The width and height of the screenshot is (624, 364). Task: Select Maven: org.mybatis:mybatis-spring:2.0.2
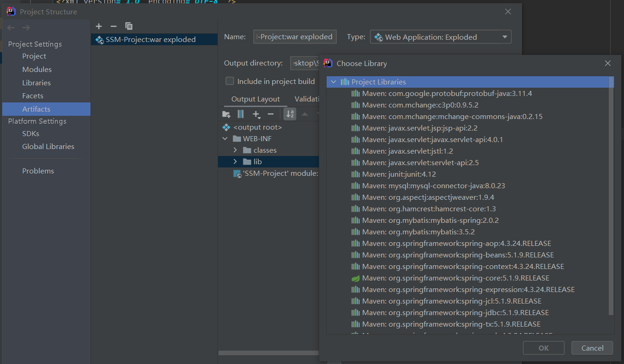[430, 221]
